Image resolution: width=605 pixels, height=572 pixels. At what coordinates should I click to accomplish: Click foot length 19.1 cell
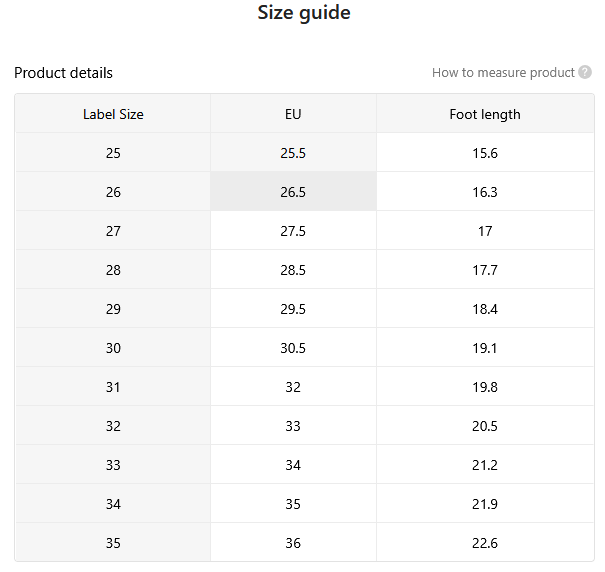coord(485,348)
